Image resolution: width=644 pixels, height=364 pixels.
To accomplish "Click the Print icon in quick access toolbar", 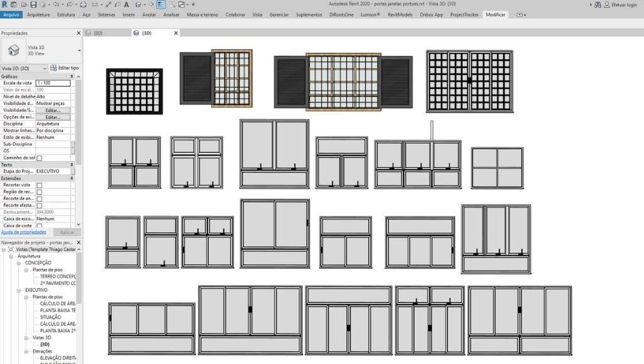I will pyautogui.click(x=83, y=4).
